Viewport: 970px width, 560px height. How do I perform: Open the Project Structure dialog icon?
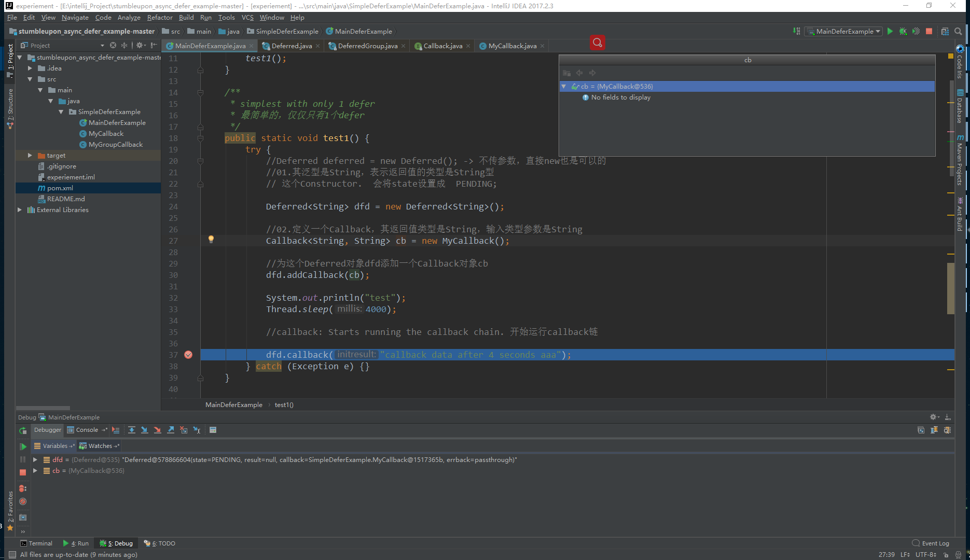click(x=945, y=31)
